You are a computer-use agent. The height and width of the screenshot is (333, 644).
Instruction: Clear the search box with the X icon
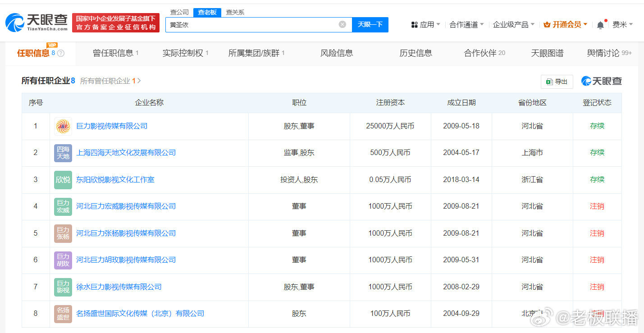coord(343,24)
